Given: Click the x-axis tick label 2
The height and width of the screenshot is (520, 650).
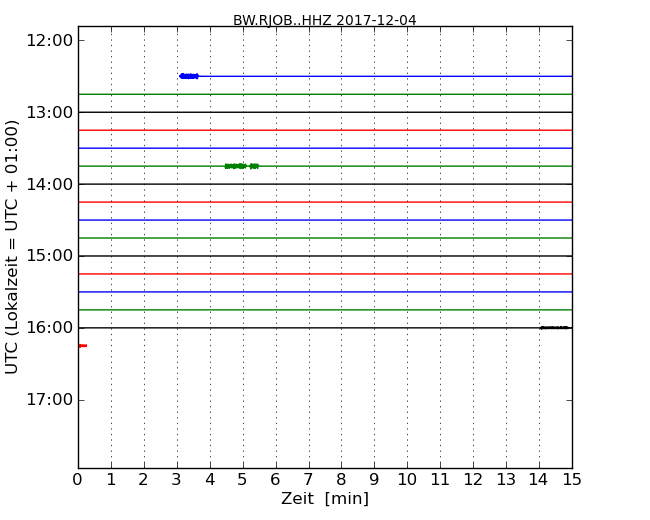Looking at the screenshot, I should tap(143, 480).
